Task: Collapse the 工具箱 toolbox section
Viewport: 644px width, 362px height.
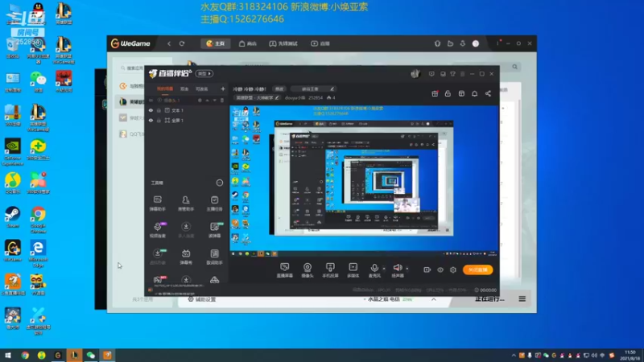Action: point(220,183)
